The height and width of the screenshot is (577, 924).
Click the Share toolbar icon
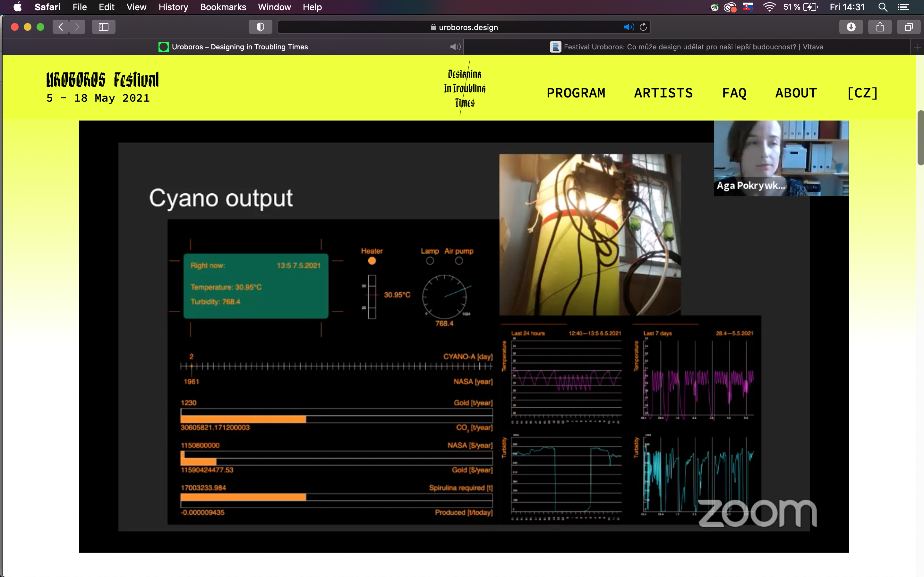[x=880, y=27]
